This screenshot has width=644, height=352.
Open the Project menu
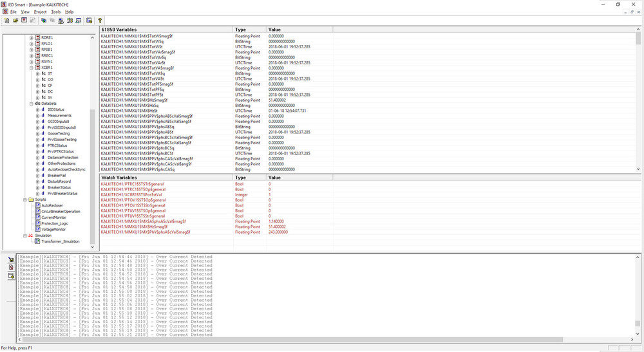40,12
